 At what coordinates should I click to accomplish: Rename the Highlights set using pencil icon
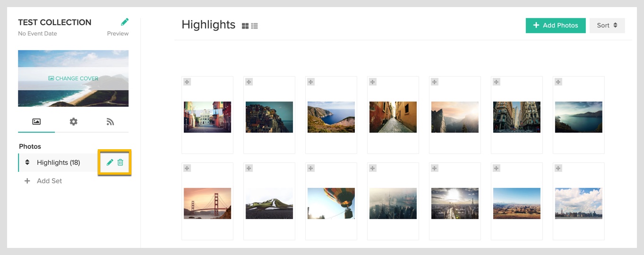[x=110, y=162]
